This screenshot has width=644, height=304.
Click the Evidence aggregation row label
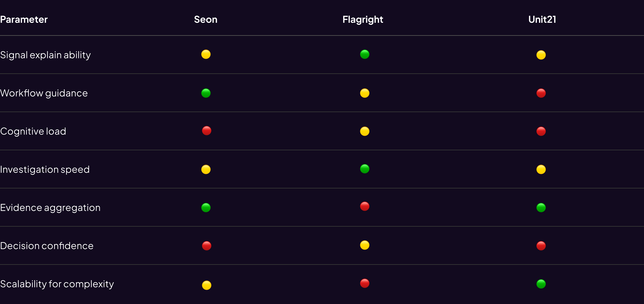50,208
